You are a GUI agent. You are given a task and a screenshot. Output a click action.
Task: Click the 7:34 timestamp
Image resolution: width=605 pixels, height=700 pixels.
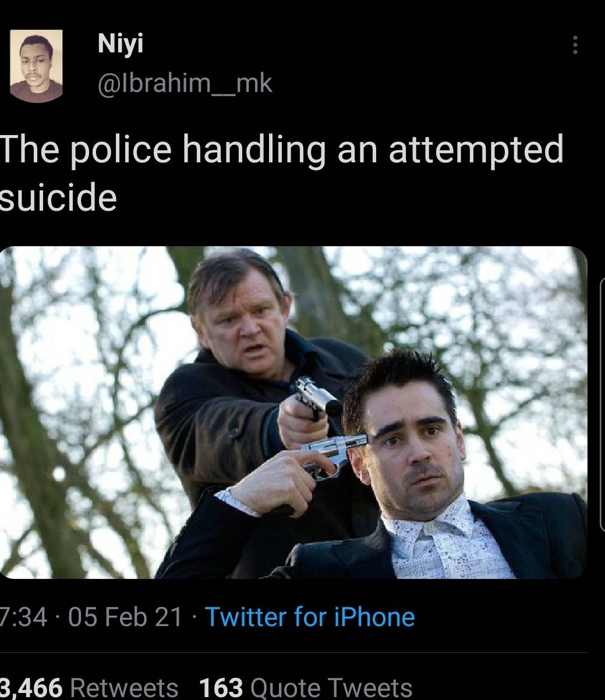coord(23,617)
